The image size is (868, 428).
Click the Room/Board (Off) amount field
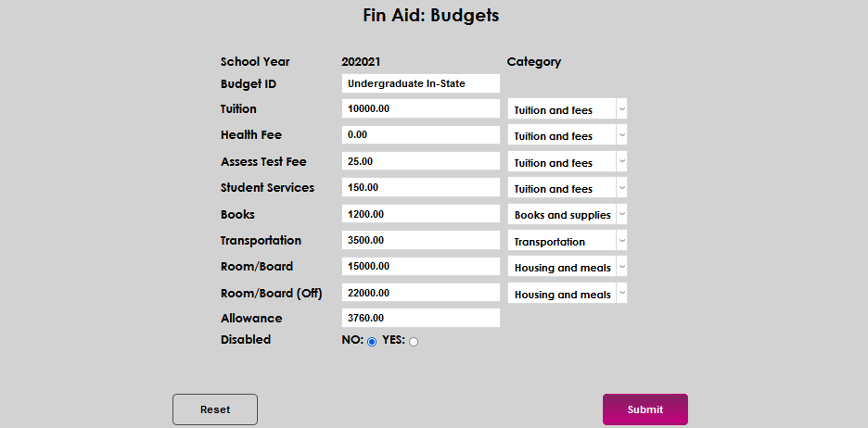(x=421, y=293)
